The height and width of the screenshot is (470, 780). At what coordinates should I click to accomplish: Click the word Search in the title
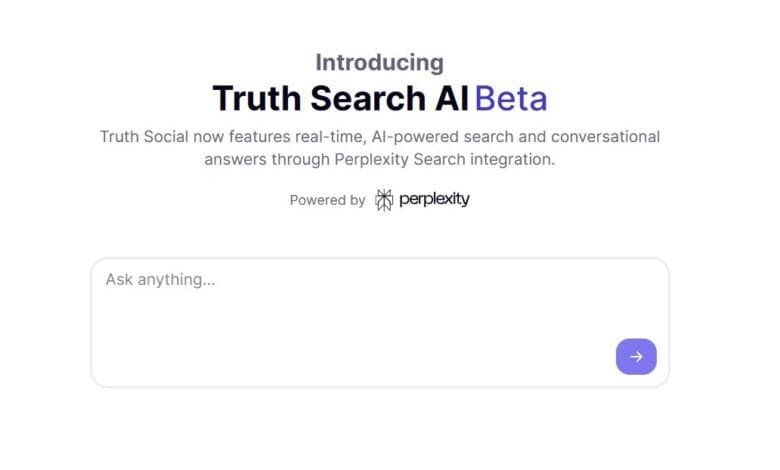point(363,99)
